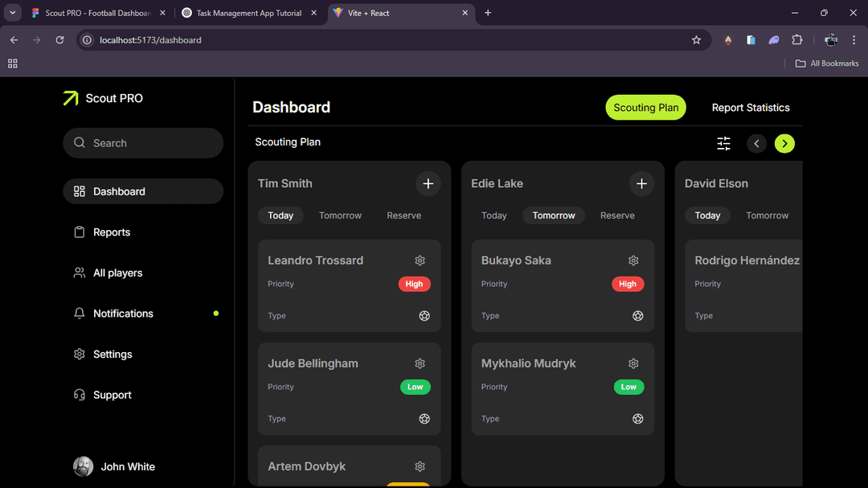This screenshot has width=868, height=488.
Task: Advance scouting plan with green right arrow
Action: tap(784, 143)
